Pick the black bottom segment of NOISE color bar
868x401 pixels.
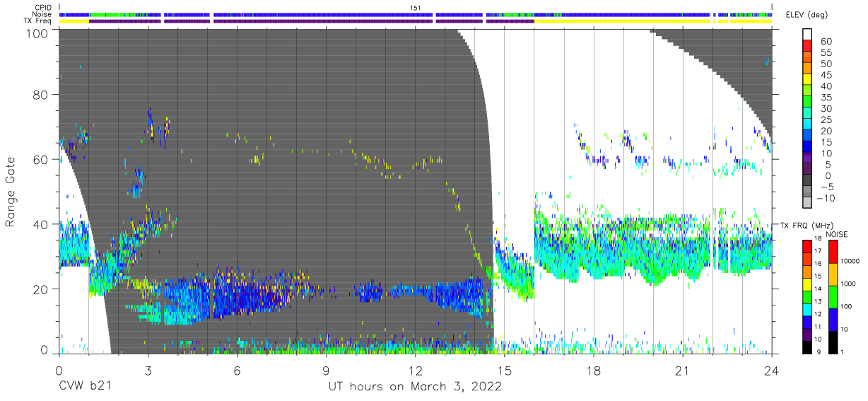pos(833,341)
